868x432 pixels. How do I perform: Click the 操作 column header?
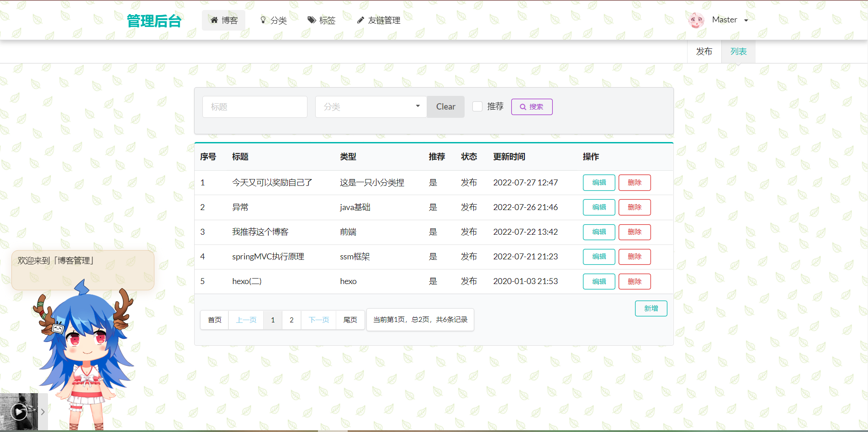tap(591, 157)
